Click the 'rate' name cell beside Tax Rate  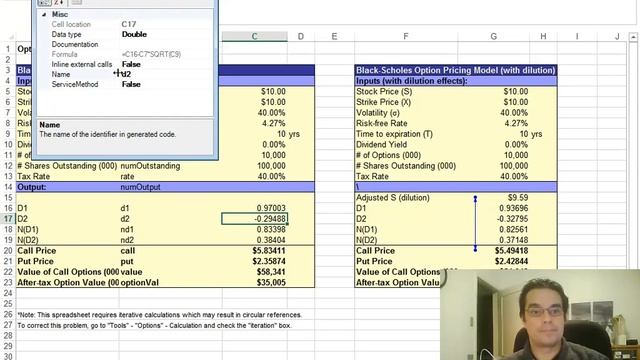127,176
